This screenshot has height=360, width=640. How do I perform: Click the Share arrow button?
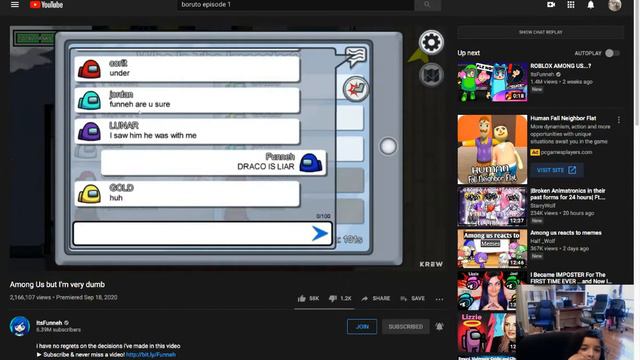(x=376, y=299)
